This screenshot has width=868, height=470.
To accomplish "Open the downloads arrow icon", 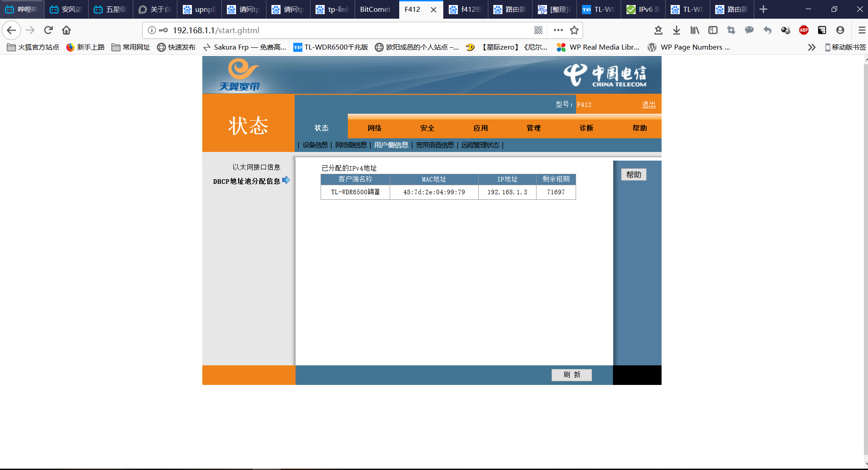I will 677,30.
